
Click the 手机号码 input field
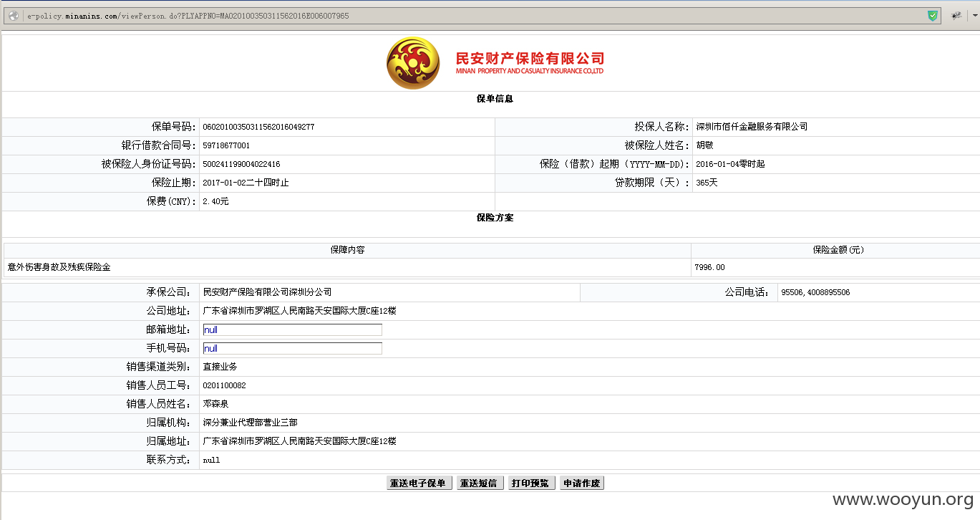pos(292,348)
